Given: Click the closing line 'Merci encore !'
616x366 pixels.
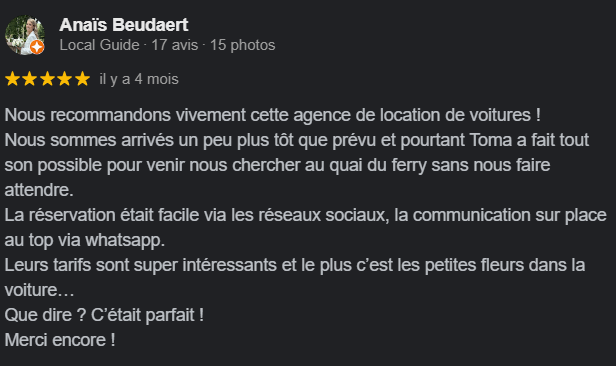Looking at the screenshot, I should pyautogui.click(x=60, y=340).
